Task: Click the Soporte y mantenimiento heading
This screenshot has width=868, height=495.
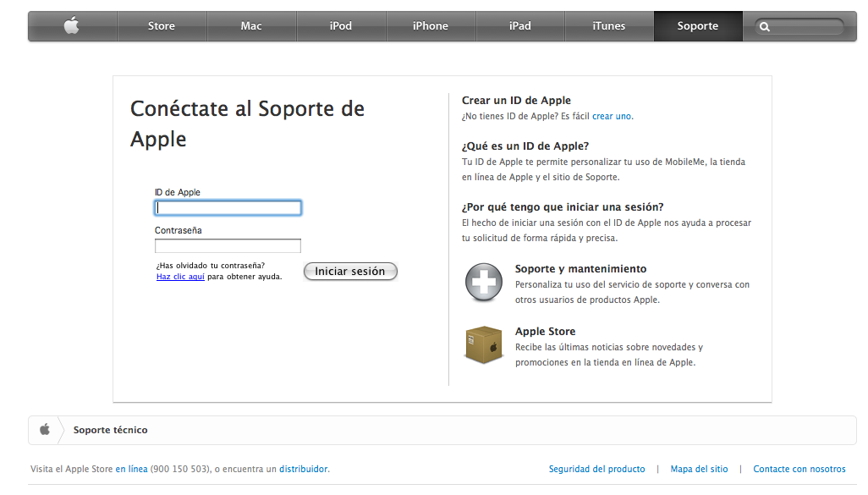Action: coord(580,268)
